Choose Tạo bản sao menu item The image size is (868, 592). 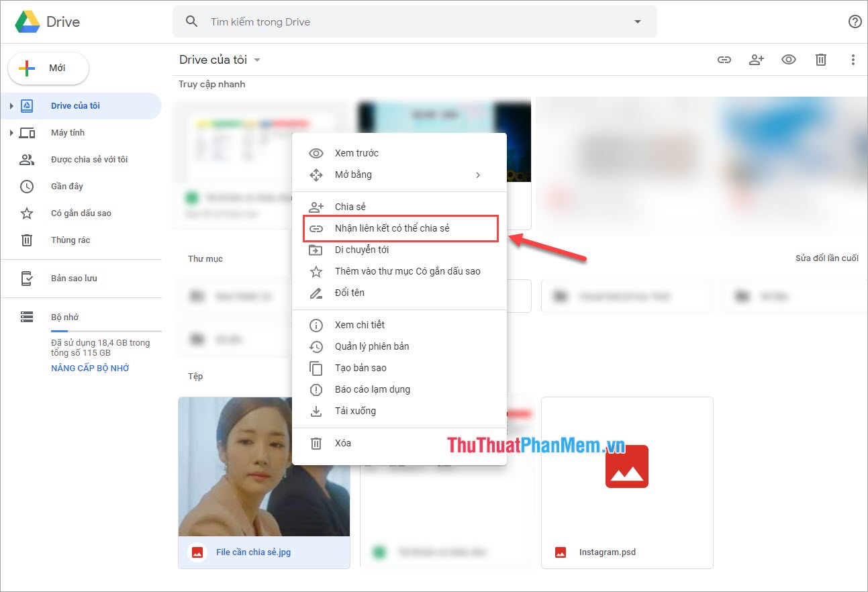[x=399, y=368]
